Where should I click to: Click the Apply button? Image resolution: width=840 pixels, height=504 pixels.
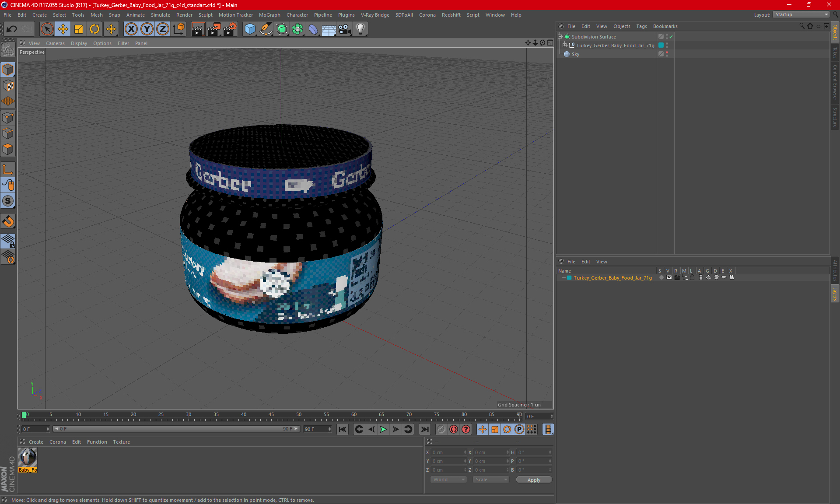coord(534,479)
